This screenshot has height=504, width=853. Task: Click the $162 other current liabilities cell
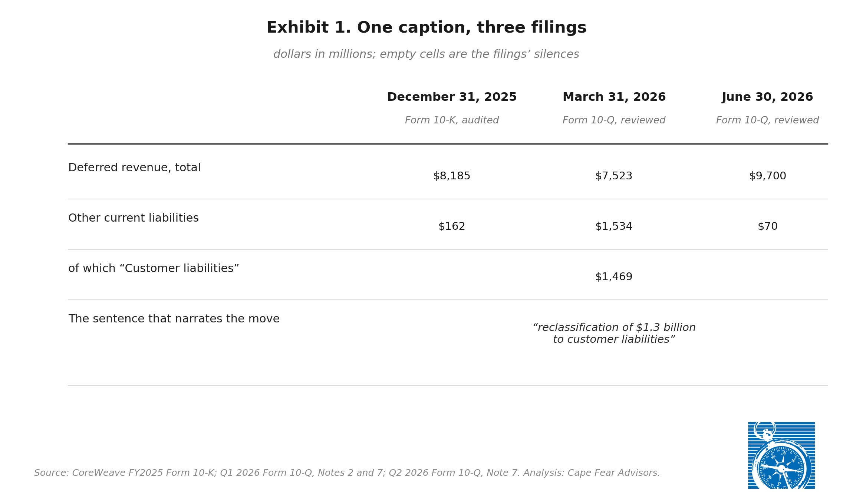pyautogui.click(x=452, y=226)
